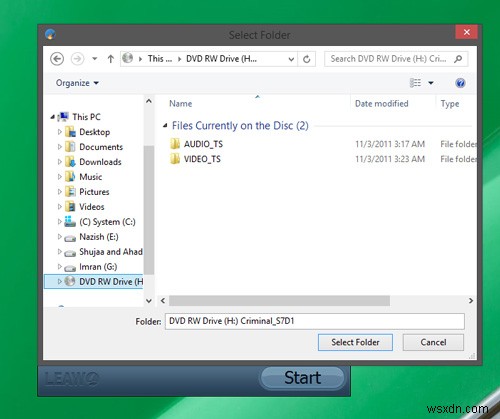
Task: Click the navigation pane scroll up arrow
Action: pyautogui.click(x=149, y=101)
